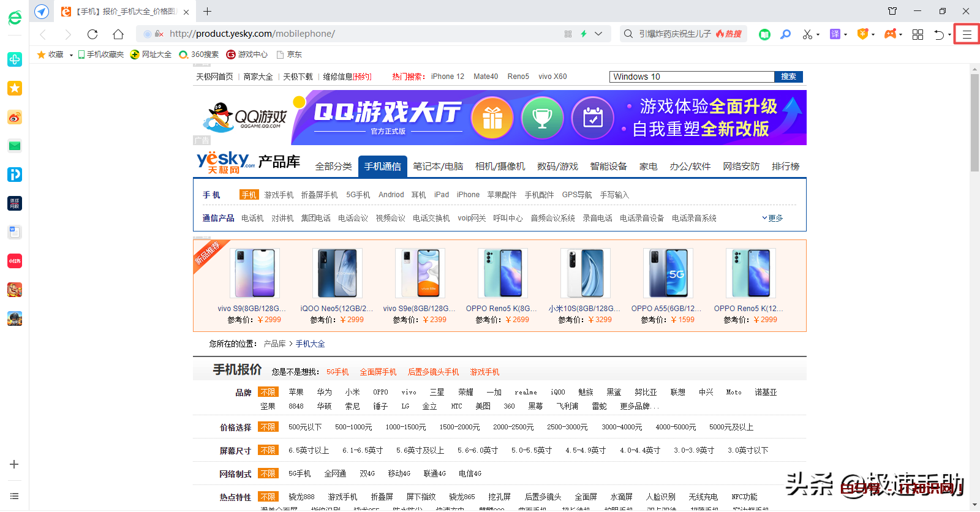Click the page vertical scrollbar thumb
Image resolution: width=980 pixels, height=512 pixels.
[974, 122]
